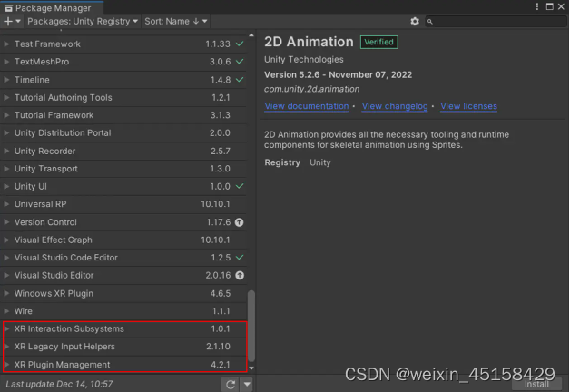Click Unity Recorder version 2.5.7
Image resolution: width=570 pixels, height=392 pixels.
tap(221, 151)
